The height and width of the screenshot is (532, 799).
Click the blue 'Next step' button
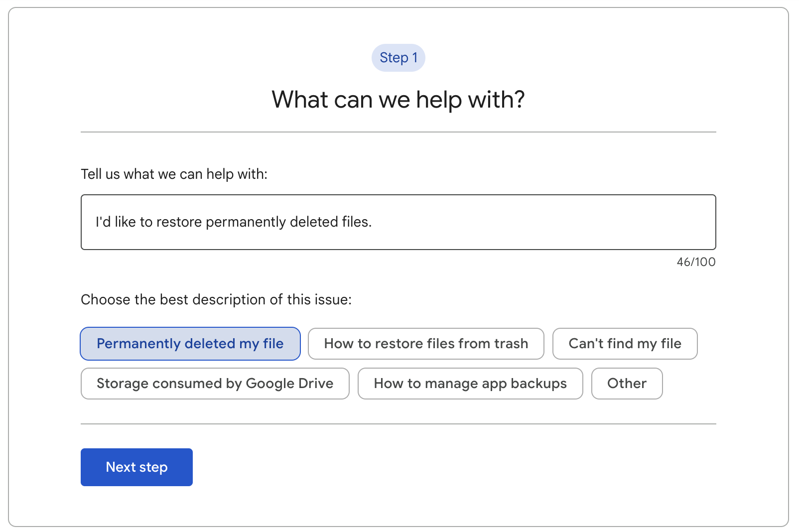tap(136, 467)
